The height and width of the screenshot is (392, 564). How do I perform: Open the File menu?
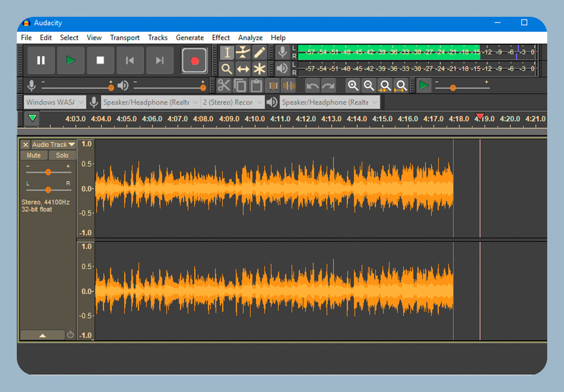[26, 38]
